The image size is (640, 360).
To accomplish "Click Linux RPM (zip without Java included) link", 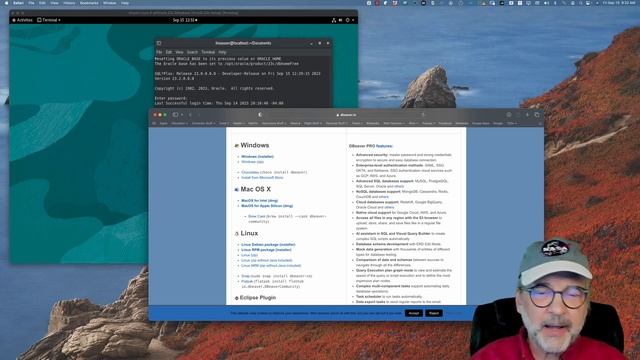I will (271, 266).
